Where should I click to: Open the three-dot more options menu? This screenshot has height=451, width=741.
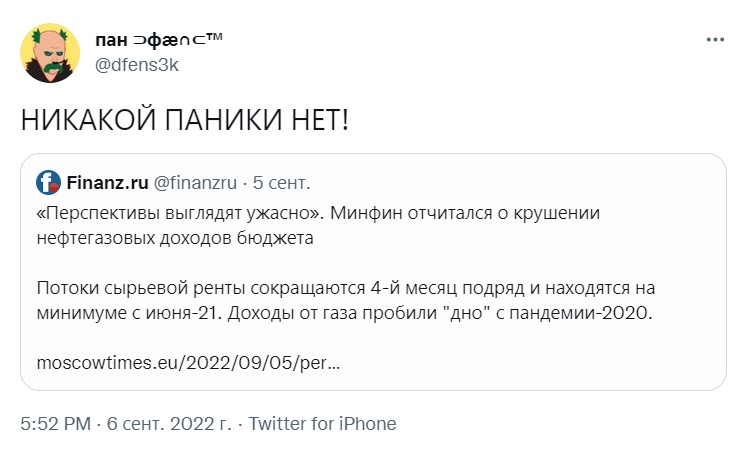[714, 40]
